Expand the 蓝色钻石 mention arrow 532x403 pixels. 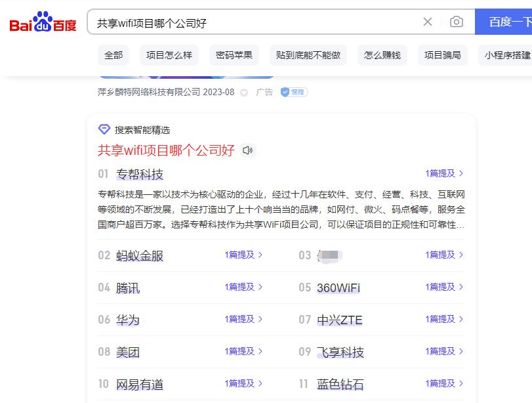461,383
